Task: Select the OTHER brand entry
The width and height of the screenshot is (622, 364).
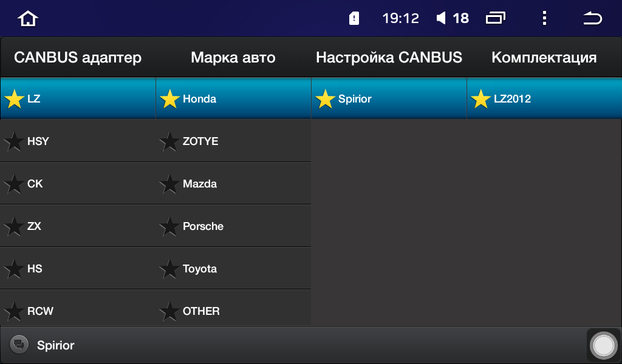Action: (x=233, y=311)
